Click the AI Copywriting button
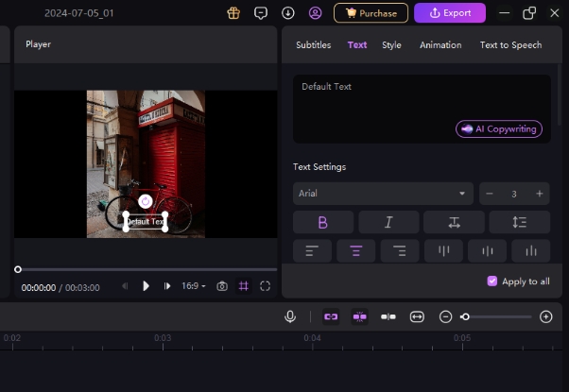The width and height of the screenshot is (569, 392). [499, 129]
